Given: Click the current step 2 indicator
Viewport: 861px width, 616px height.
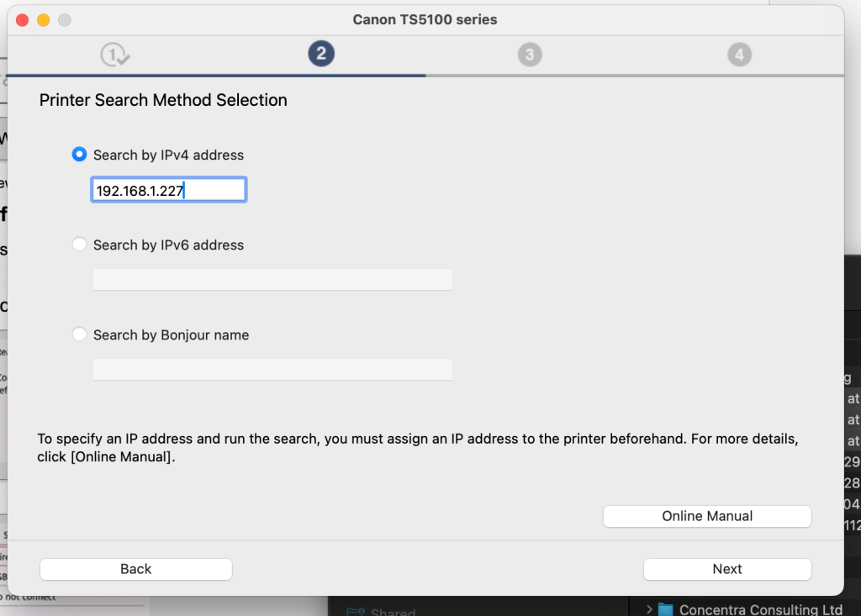Looking at the screenshot, I should pos(321,54).
